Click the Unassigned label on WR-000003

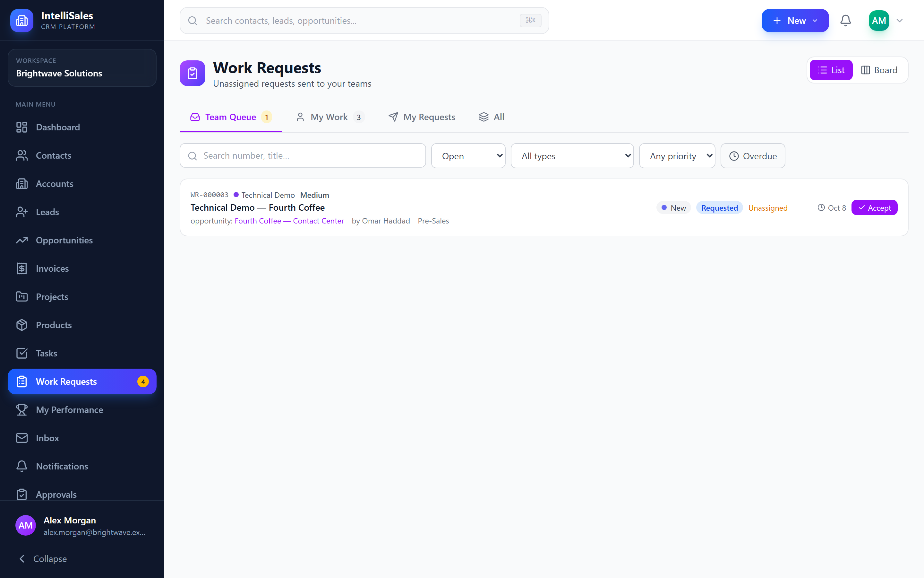click(x=767, y=208)
